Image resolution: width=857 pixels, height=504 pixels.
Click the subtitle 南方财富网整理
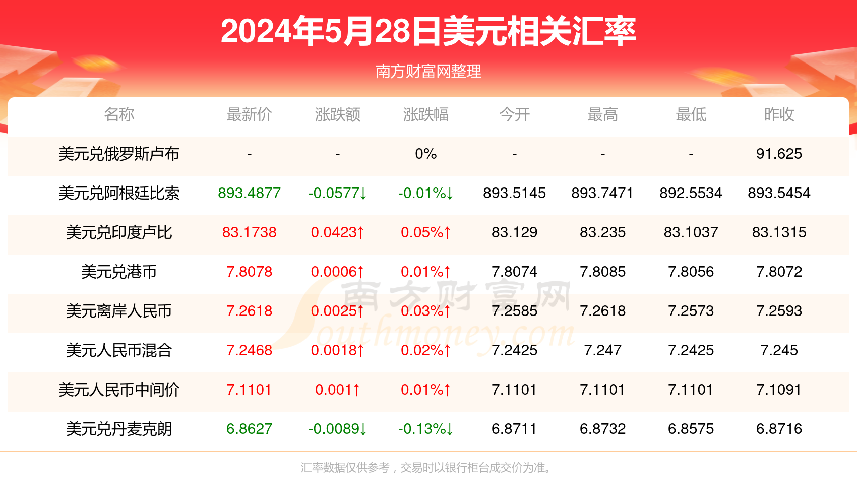click(x=428, y=71)
